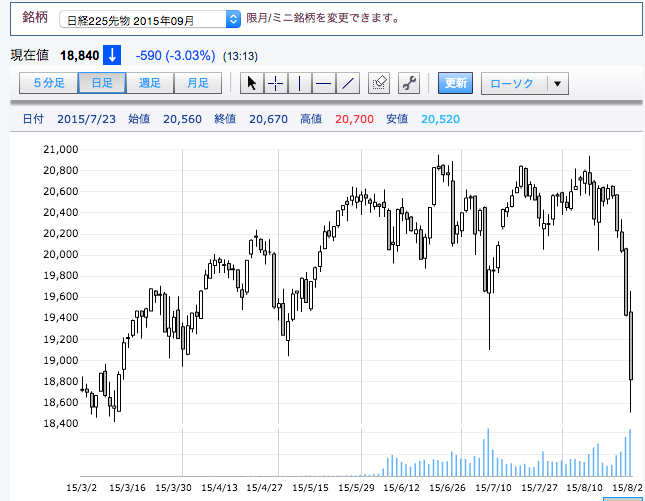645x501 pixels.
Task: Click the 15/4/13 date label
Action: pyautogui.click(x=219, y=488)
